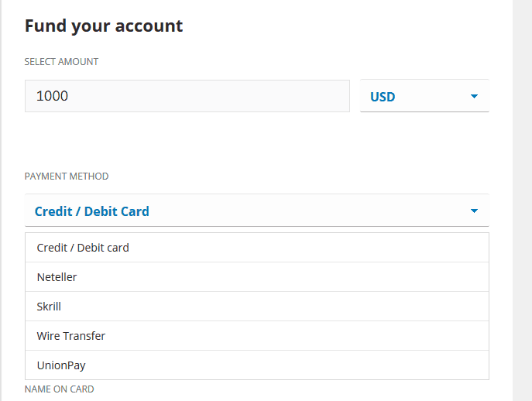
Task: Click the NAME ON CARD label
Action: pos(60,389)
